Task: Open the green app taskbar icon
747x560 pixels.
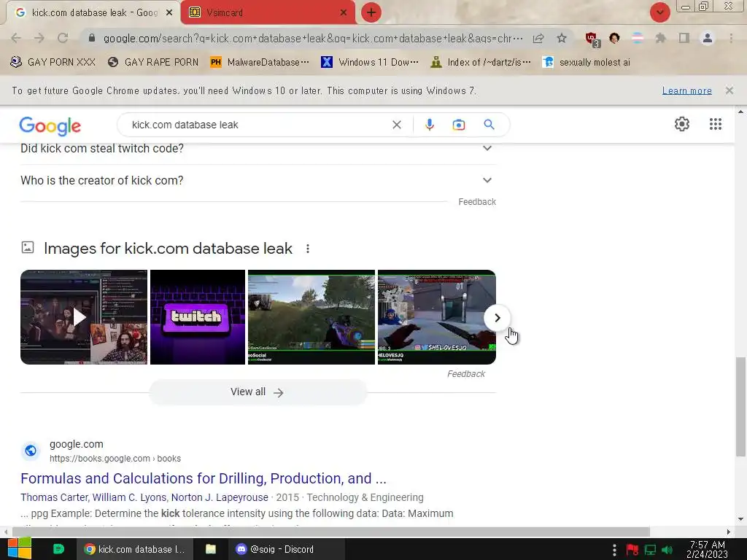Action: 58,549
